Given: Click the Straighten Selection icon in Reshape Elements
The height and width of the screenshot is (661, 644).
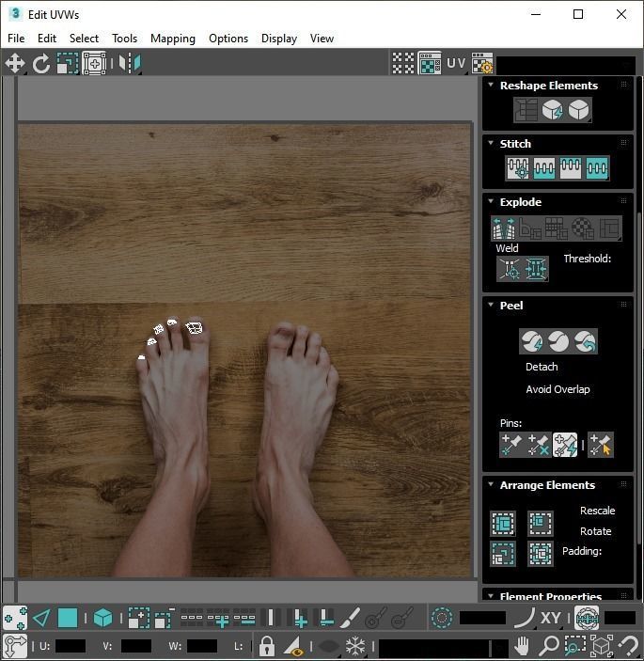Looking at the screenshot, I should [x=526, y=110].
